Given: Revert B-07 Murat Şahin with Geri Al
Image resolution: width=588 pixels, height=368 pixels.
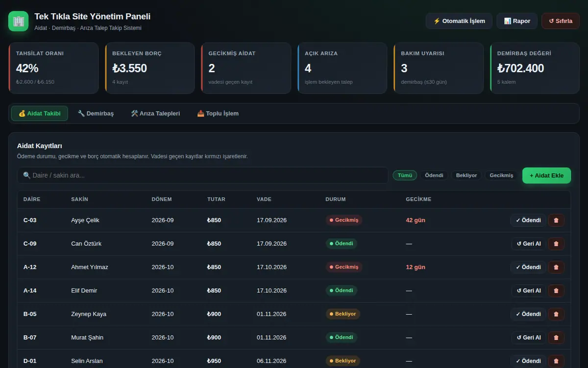Looking at the screenshot, I should pyautogui.click(x=529, y=338).
